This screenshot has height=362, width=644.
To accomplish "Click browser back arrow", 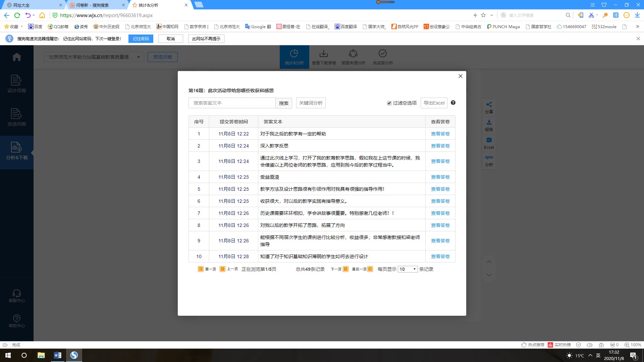I will tap(7, 15).
